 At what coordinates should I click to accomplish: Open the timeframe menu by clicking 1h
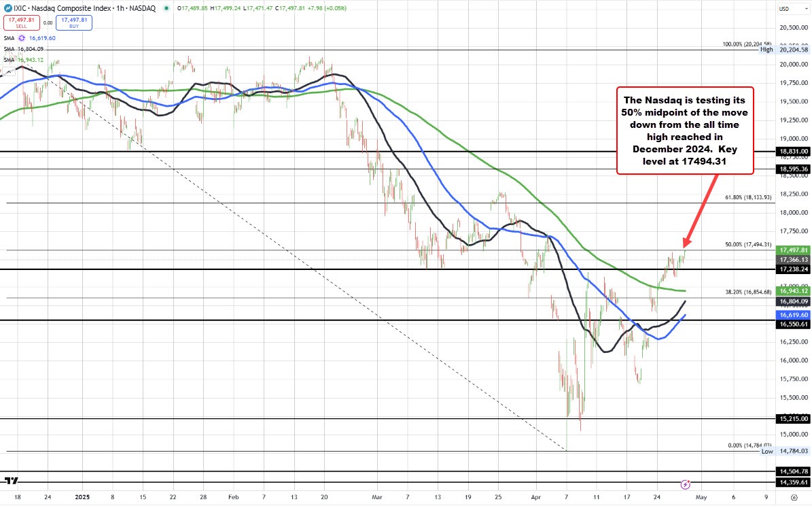pos(120,8)
